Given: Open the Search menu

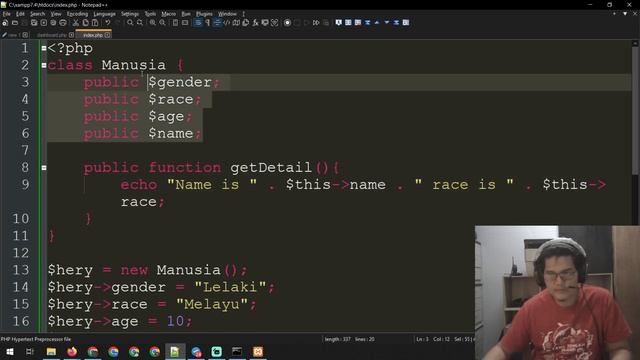Looking at the screenshot, I should (x=37, y=14).
